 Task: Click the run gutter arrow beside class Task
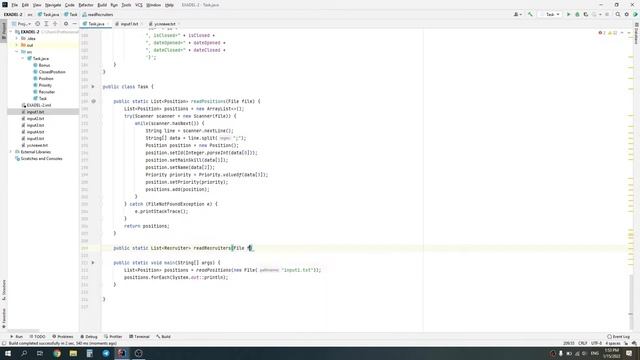(93, 87)
